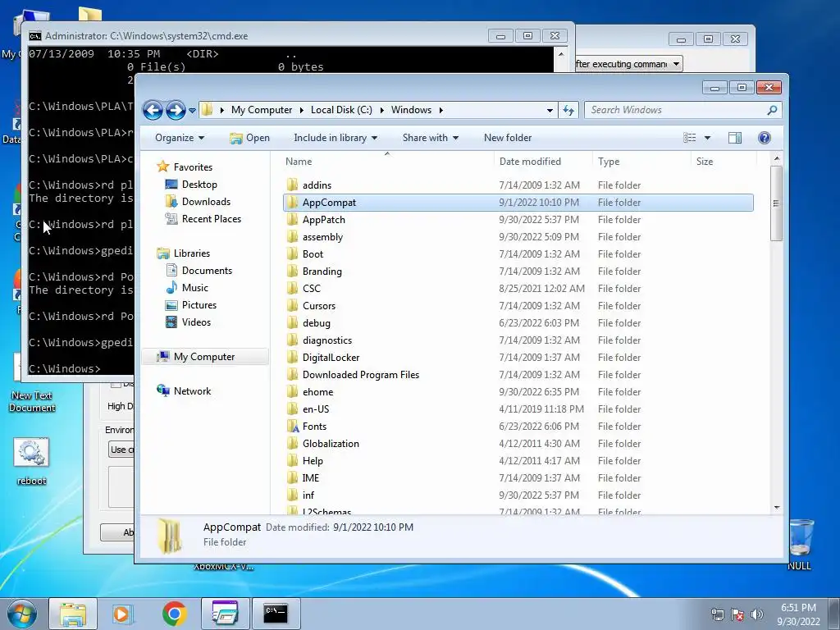This screenshot has width=840, height=630.
Task: Click the Open toolbar button
Action: [249, 138]
